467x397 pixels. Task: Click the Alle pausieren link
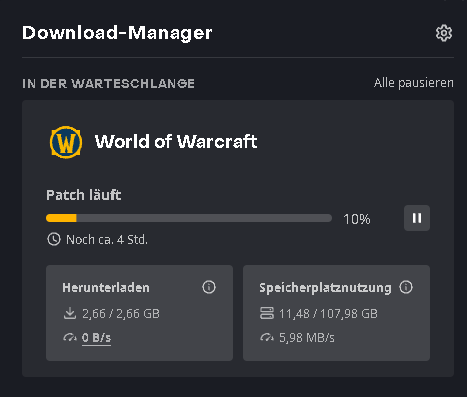tap(414, 83)
